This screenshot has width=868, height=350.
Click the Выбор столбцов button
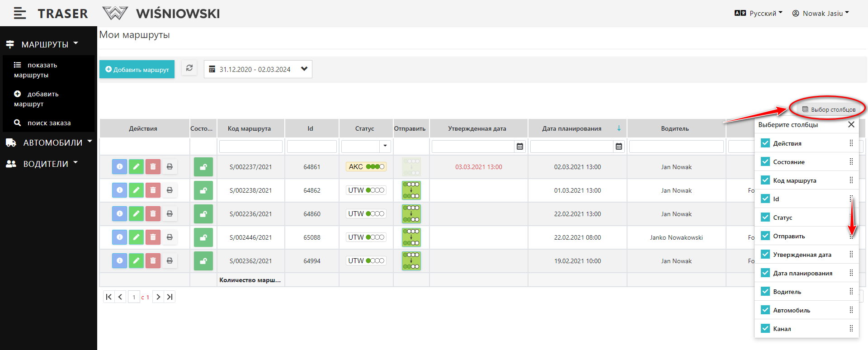[x=829, y=109]
